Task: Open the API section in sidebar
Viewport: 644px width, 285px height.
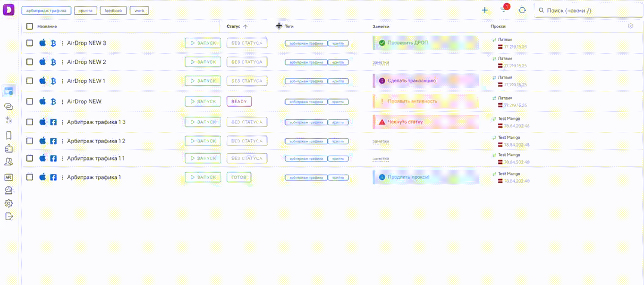Action: click(9, 177)
